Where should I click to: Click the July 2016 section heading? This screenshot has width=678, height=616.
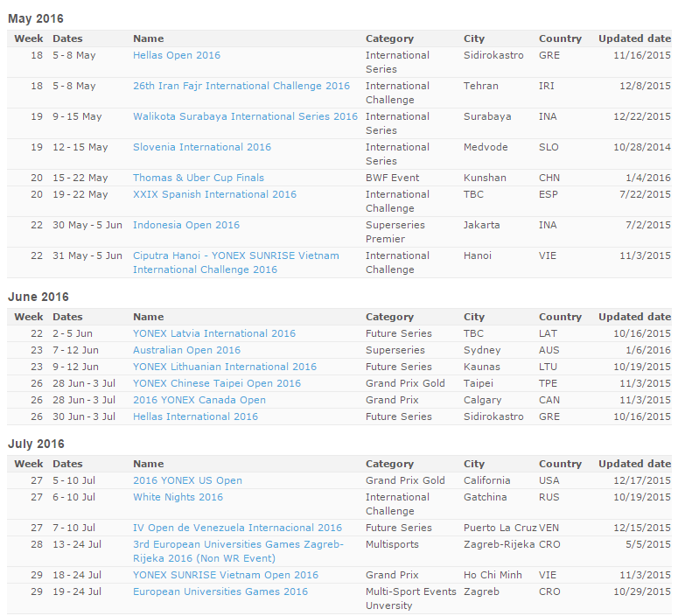36,444
